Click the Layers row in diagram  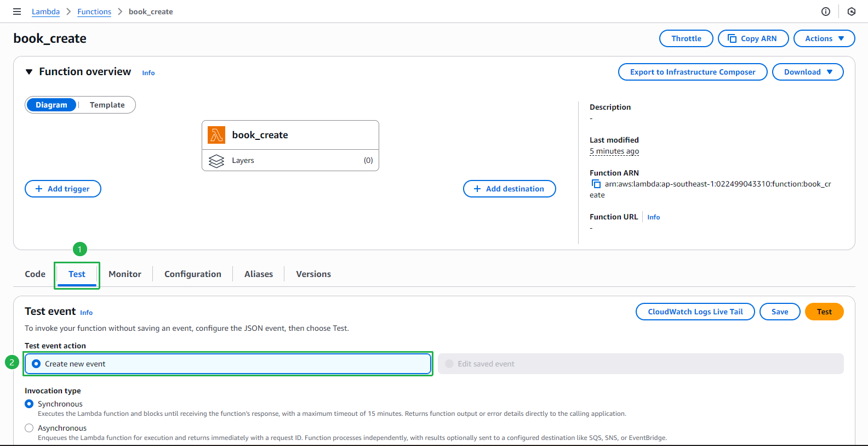click(290, 160)
